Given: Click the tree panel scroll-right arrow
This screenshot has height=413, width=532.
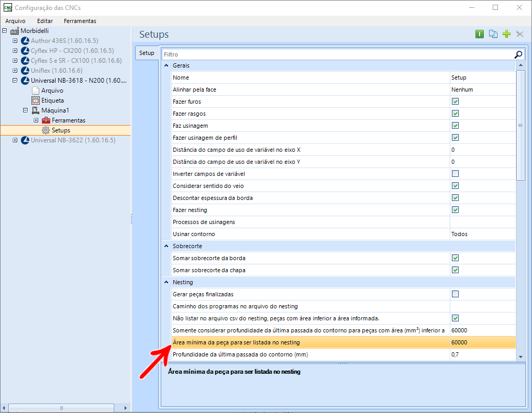Looking at the screenshot, I should pyautogui.click(x=126, y=408).
